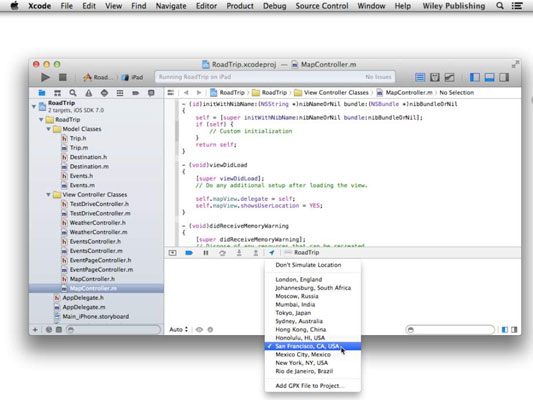Image resolution: width=533 pixels, height=400 pixels.
Task: Open the Auto variables view dropdown
Action: pos(178,330)
